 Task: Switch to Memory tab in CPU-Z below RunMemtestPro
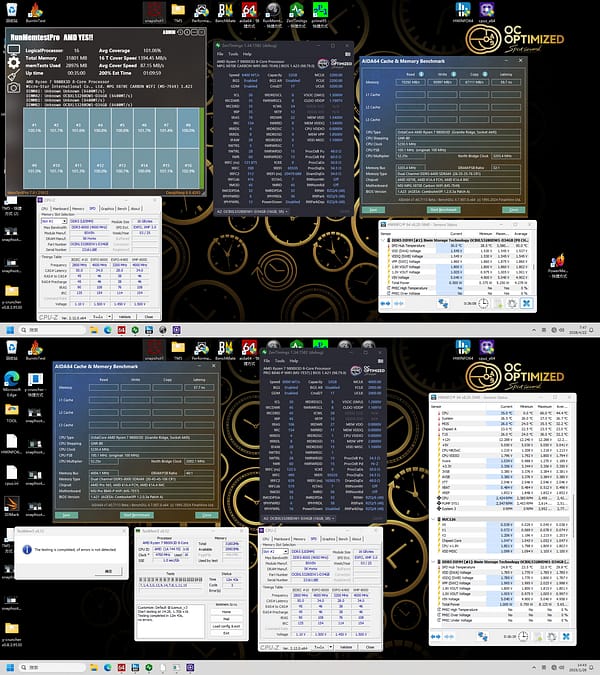click(79, 207)
